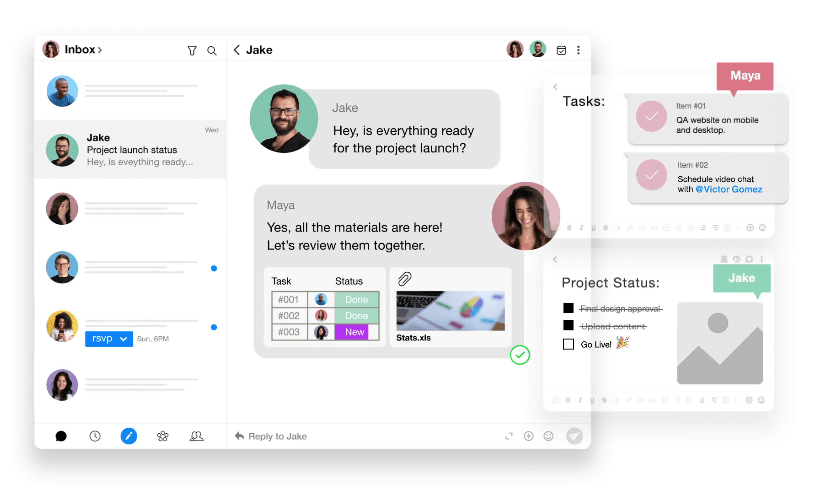Image resolution: width=814 pixels, height=489 pixels.
Task: Click the Done status for task #001
Action: click(357, 300)
